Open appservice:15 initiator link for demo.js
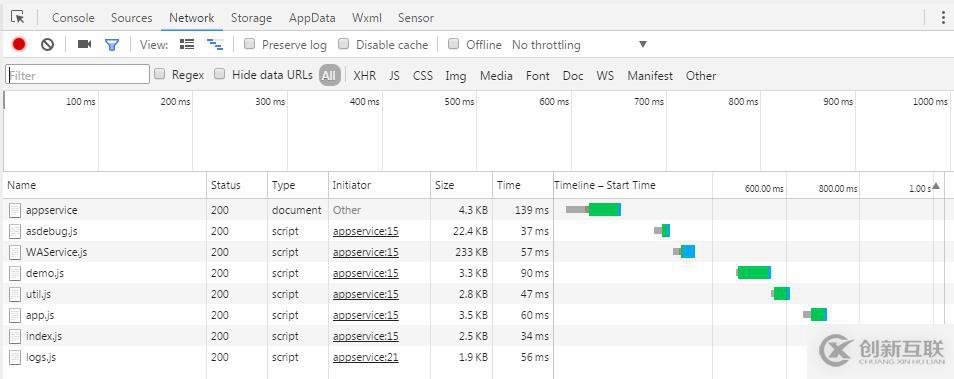 point(366,273)
